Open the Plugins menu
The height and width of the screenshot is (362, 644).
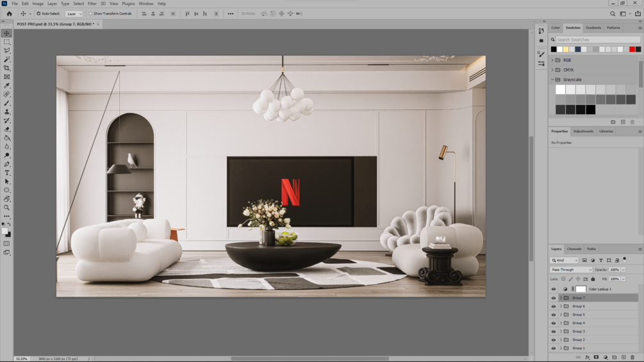[x=128, y=4]
